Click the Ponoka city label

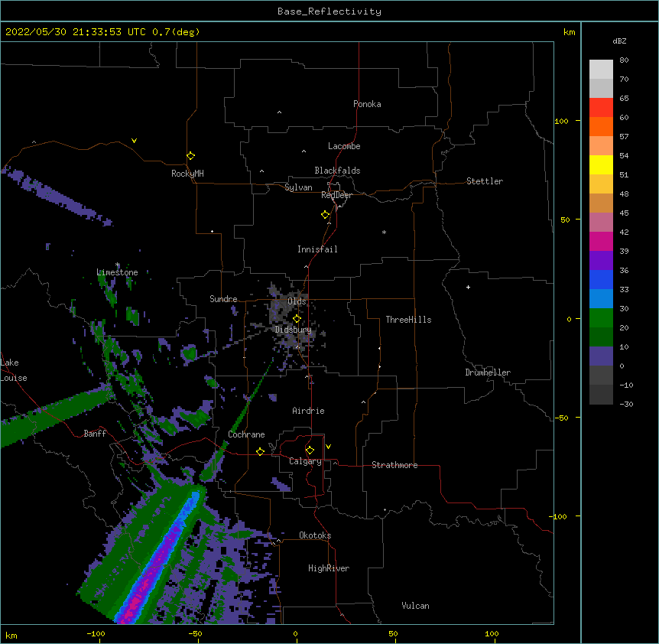pyautogui.click(x=367, y=104)
